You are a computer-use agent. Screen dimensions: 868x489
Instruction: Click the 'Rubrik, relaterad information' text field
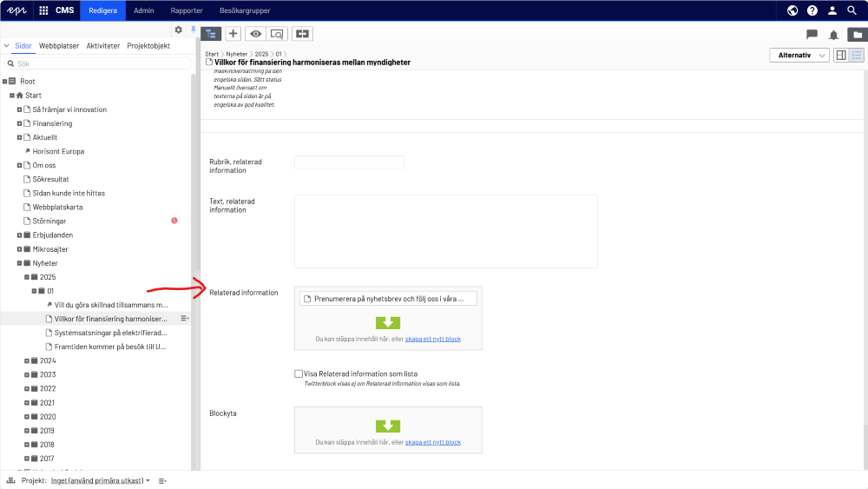349,162
